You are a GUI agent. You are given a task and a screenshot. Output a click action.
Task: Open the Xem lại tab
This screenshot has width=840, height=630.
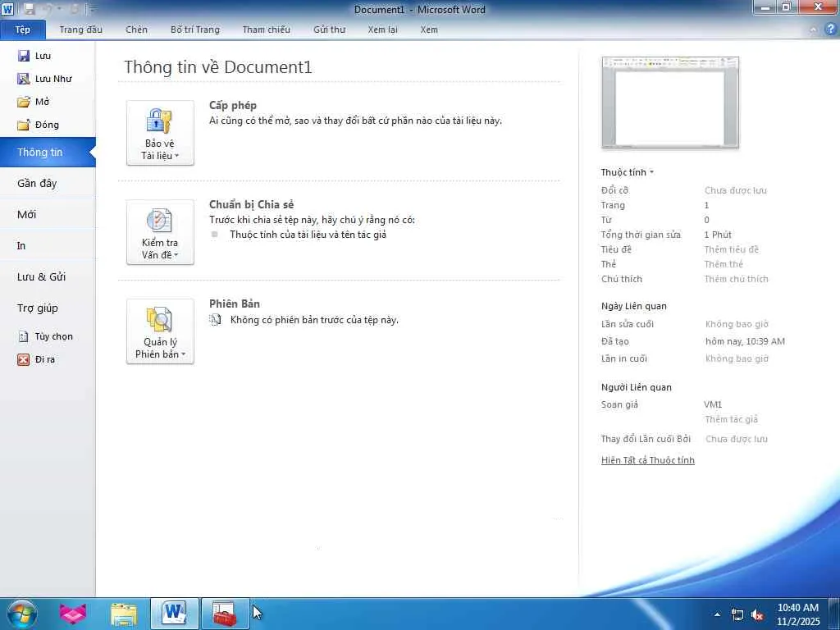coord(382,30)
